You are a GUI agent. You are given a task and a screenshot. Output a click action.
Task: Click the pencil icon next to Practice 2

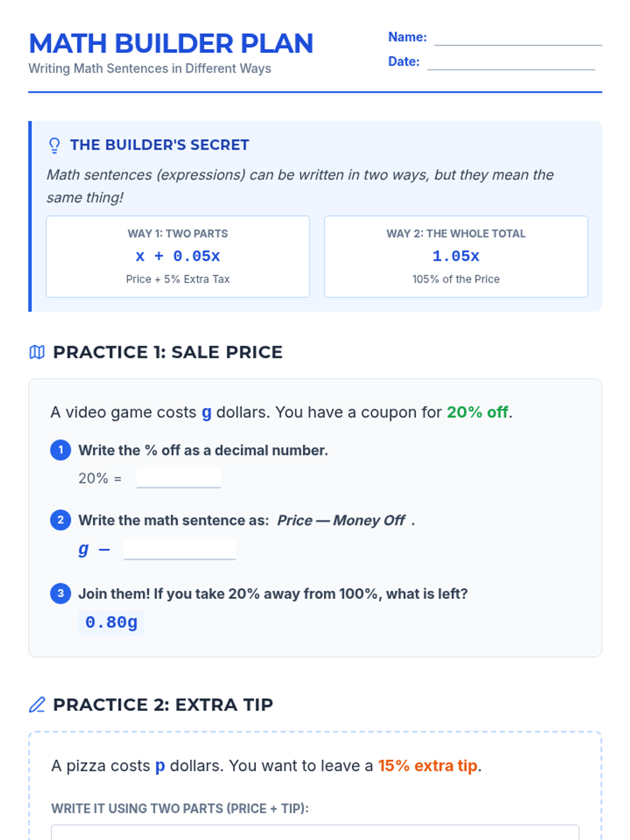37,705
